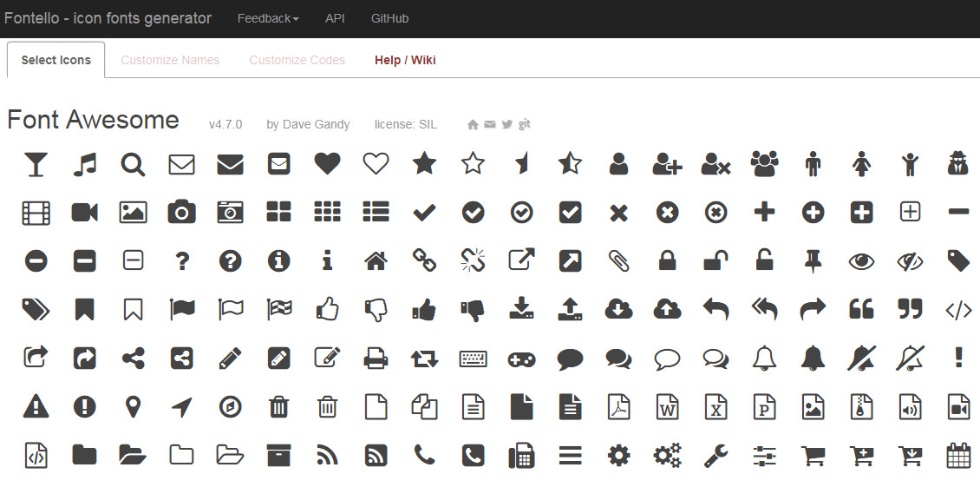Select the code brackets icon

[x=958, y=310]
